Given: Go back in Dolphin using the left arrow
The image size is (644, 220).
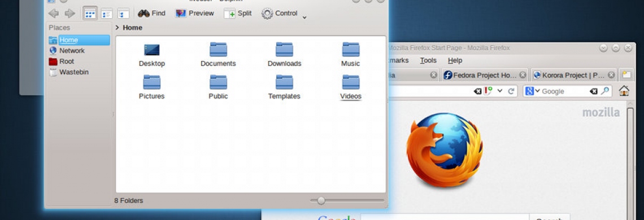Looking at the screenshot, I should [x=54, y=14].
